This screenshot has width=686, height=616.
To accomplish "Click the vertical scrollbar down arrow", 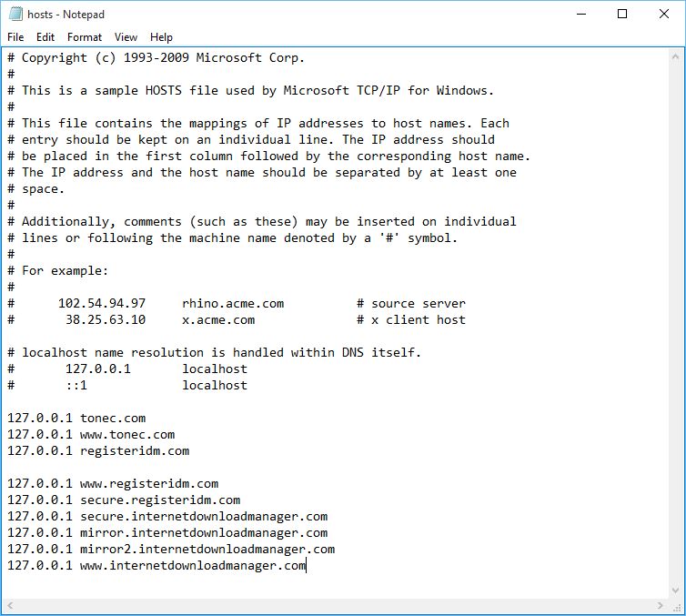I will 675,591.
